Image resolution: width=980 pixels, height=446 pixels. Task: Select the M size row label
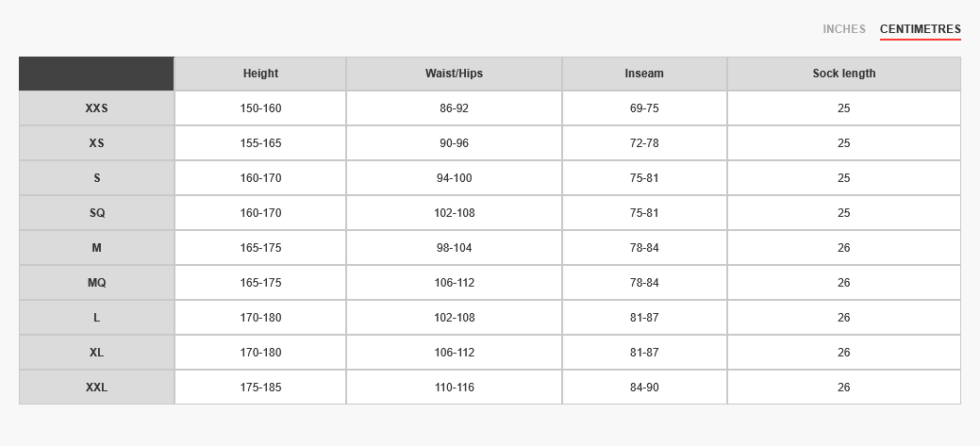pos(96,248)
